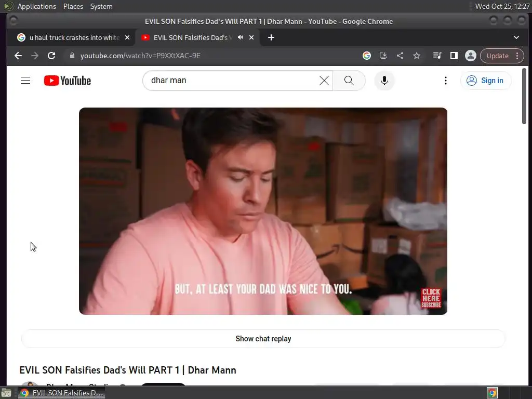
Task: Search with your voice microphone
Action: click(384, 81)
